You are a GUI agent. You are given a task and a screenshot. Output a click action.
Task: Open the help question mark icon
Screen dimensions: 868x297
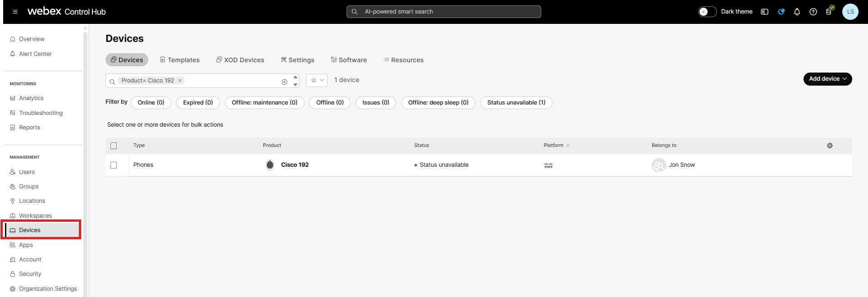[813, 12]
